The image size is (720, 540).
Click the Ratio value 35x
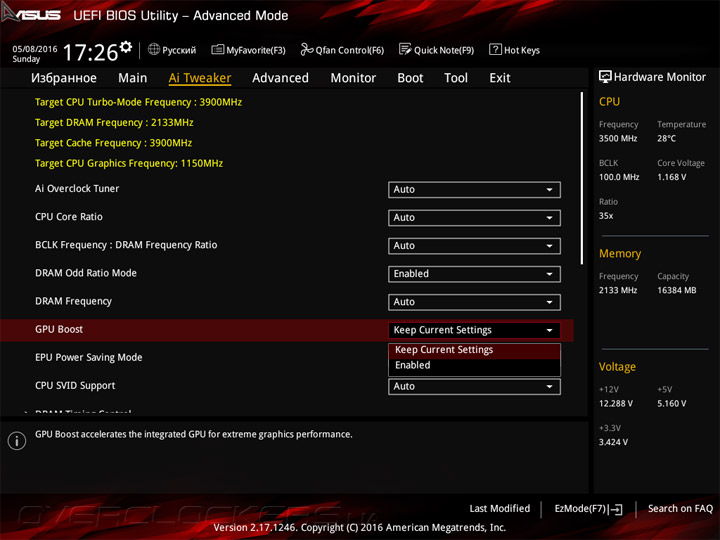[606, 216]
